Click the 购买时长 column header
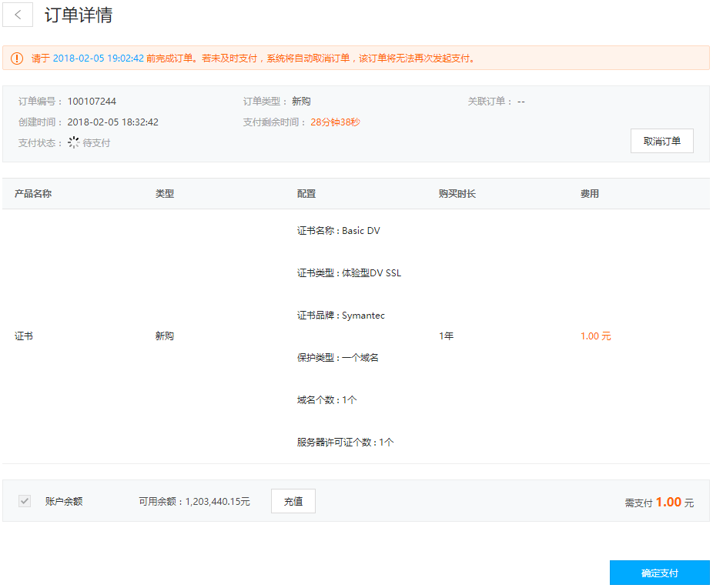Screen dimensions: 713x588 (457, 194)
